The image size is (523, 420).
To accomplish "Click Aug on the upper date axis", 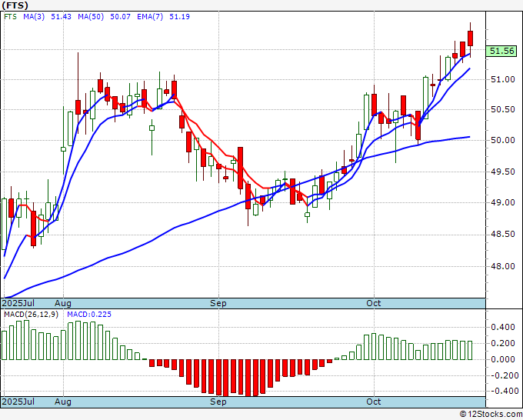I will [63, 303].
